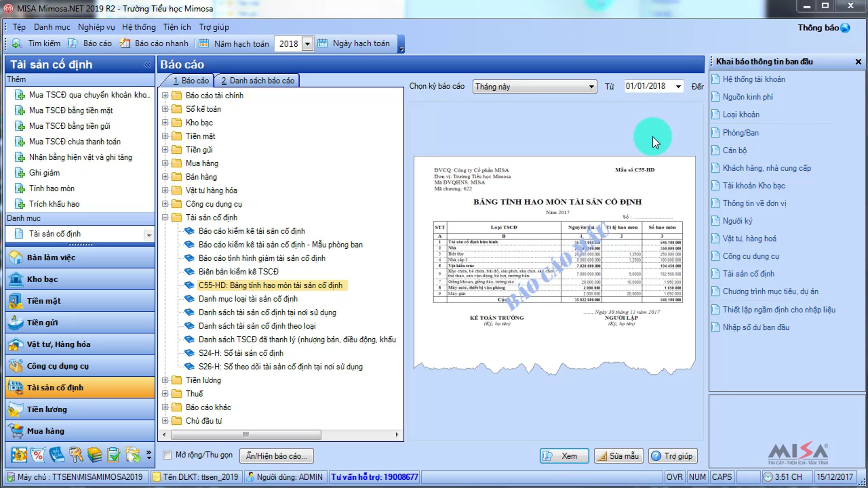Click the Báo cáo toolbar icon

tap(73, 44)
